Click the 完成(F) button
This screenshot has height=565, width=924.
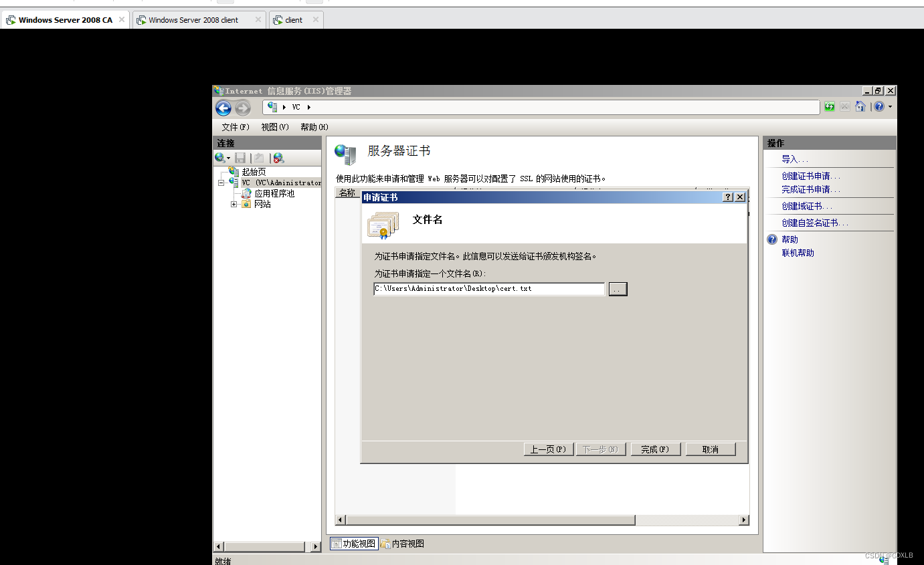click(x=655, y=449)
